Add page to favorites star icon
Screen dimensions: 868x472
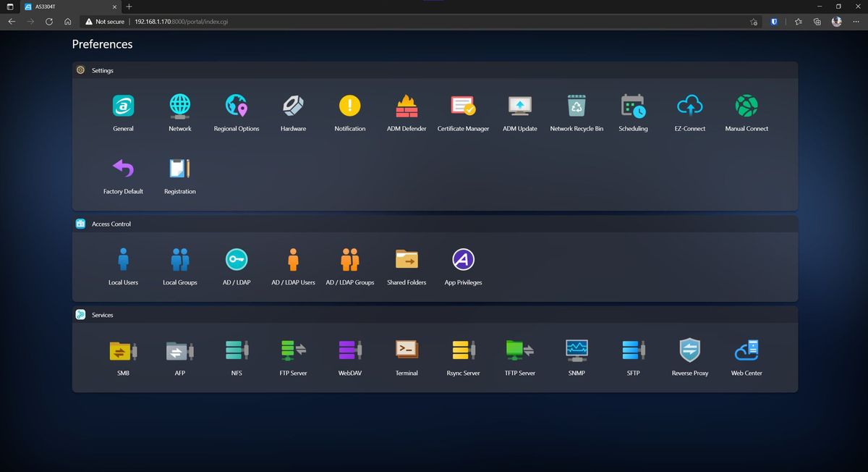click(754, 22)
